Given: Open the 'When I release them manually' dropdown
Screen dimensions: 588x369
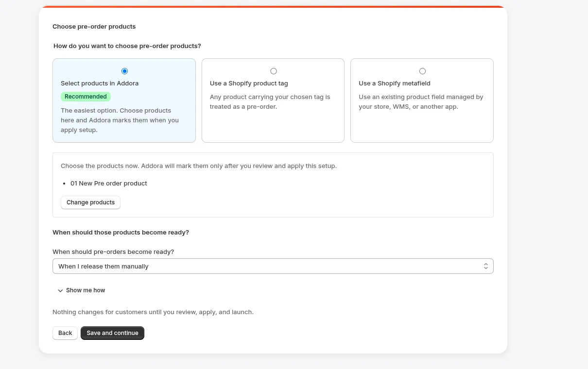Looking at the screenshot, I should 273,266.
